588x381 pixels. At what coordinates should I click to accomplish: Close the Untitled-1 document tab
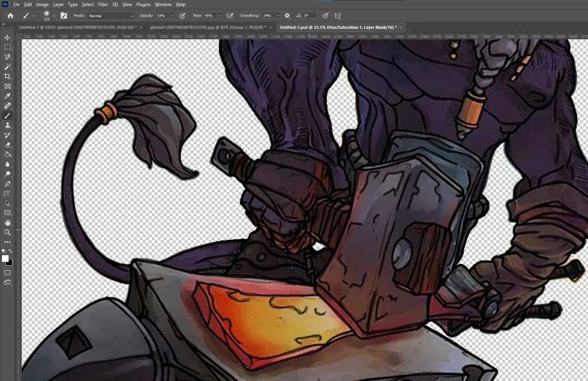(x=141, y=28)
